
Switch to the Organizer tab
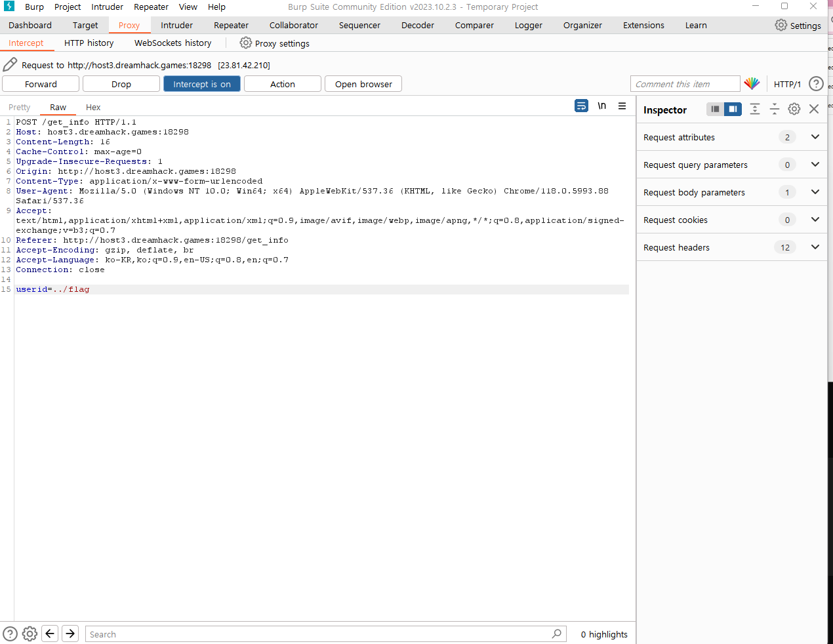(582, 25)
